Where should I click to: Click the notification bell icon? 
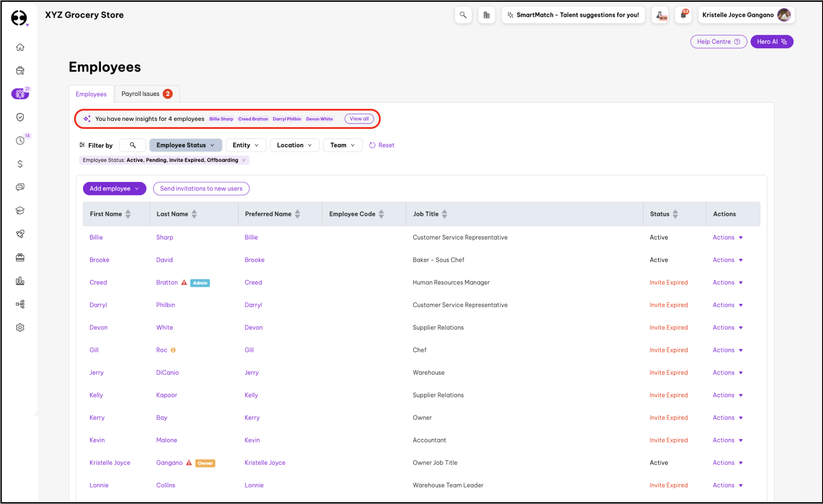(683, 15)
